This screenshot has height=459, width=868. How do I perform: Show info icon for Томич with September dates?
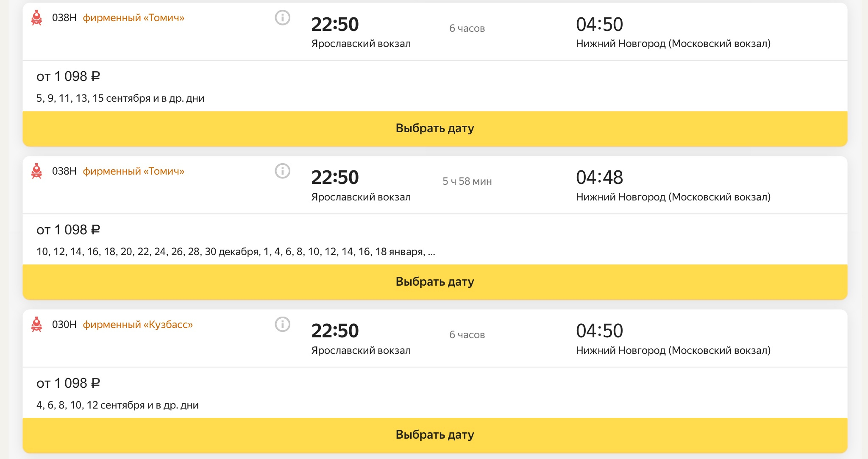pyautogui.click(x=282, y=18)
